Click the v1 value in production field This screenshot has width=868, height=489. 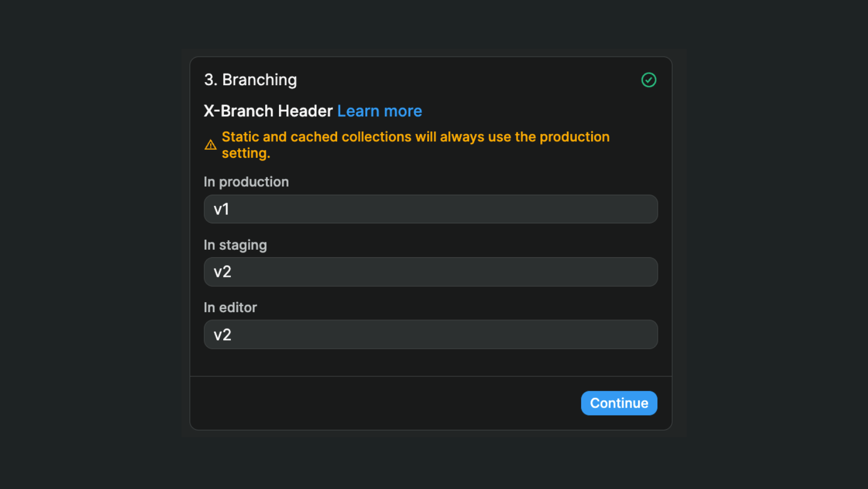click(x=222, y=209)
